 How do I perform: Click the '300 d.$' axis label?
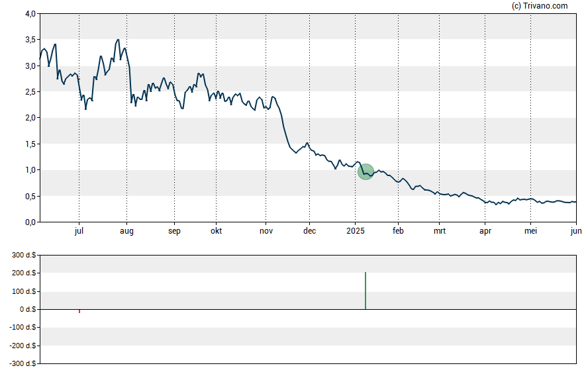[24, 256]
